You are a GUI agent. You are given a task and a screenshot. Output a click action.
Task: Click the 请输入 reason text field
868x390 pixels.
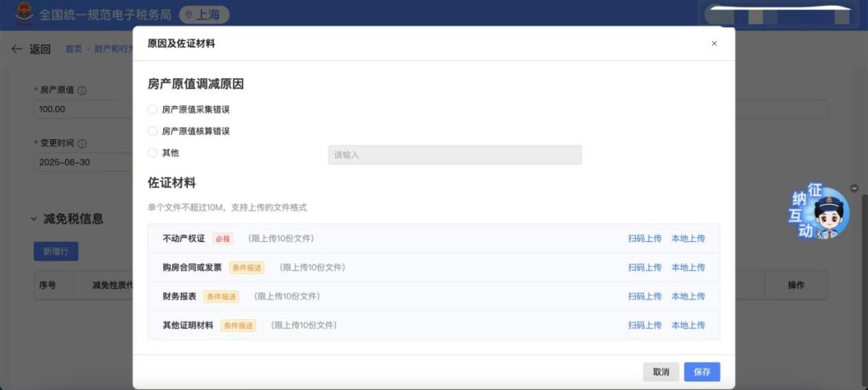(454, 154)
